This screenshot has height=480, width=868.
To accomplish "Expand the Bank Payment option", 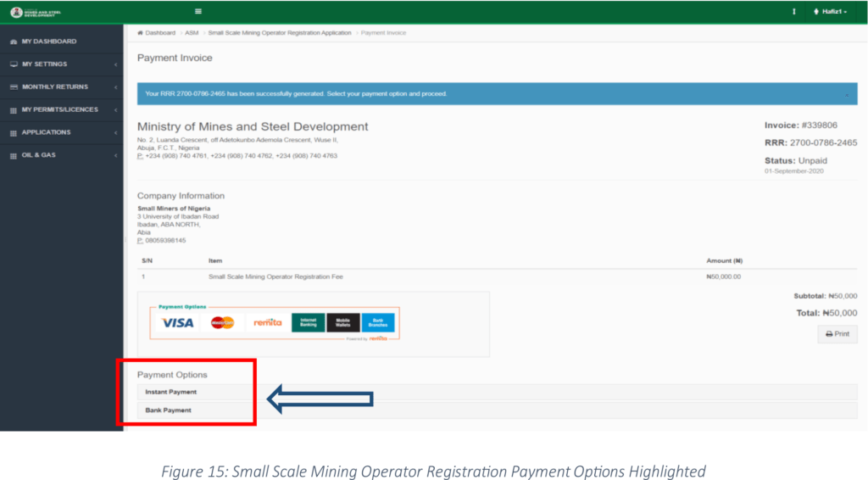I will [x=169, y=410].
